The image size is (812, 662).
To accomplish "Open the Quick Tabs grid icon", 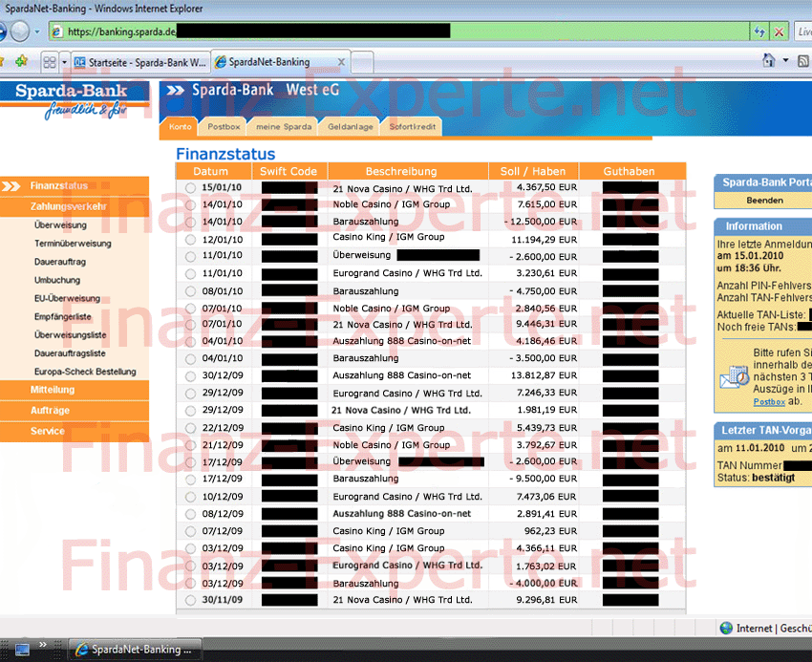I will point(50,62).
